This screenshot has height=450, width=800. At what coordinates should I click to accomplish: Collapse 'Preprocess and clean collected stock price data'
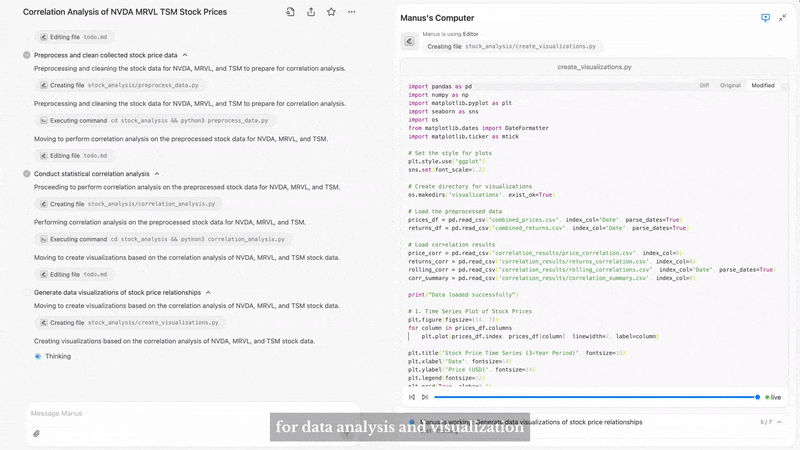tap(185, 55)
